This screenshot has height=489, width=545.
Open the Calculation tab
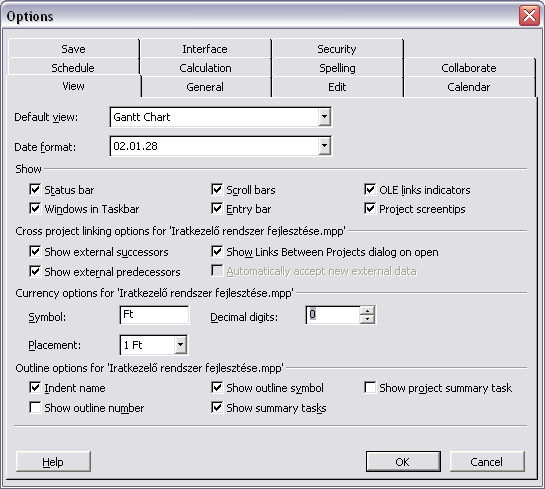tap(205, 67)
